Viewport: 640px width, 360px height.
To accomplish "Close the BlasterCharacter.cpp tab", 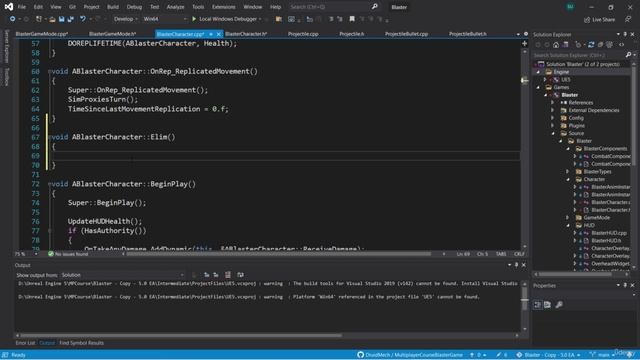I will pyautogui.click(x=219, y=34).
